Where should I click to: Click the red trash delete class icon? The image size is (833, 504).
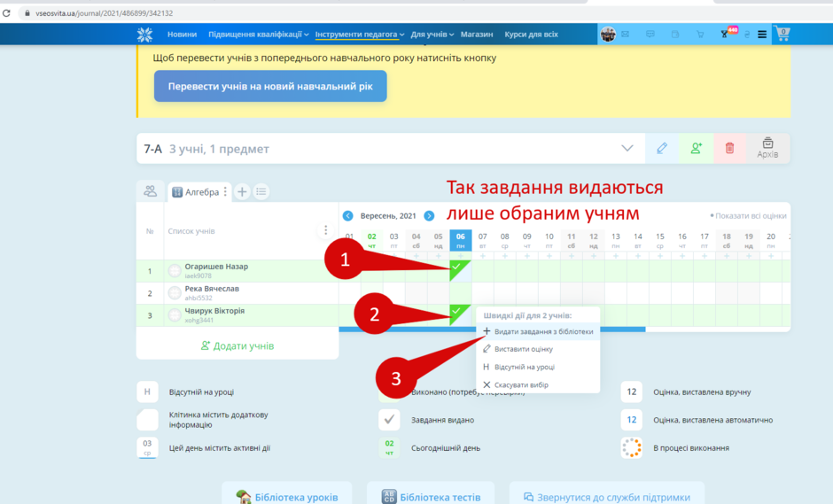[x=729, y=148]
